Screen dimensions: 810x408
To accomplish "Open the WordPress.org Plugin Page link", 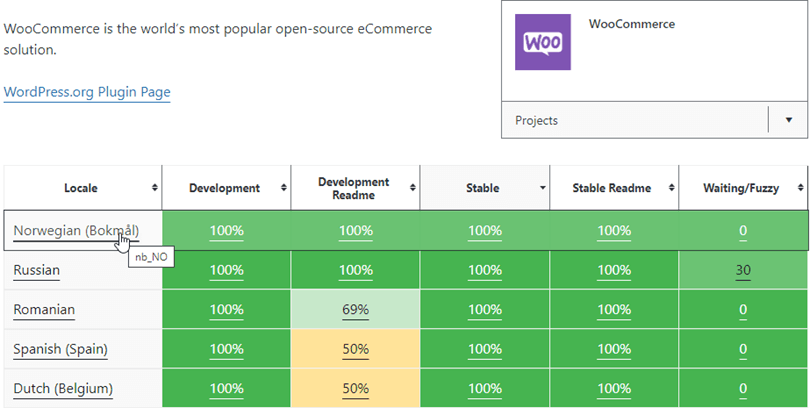I will pos(87,92).
